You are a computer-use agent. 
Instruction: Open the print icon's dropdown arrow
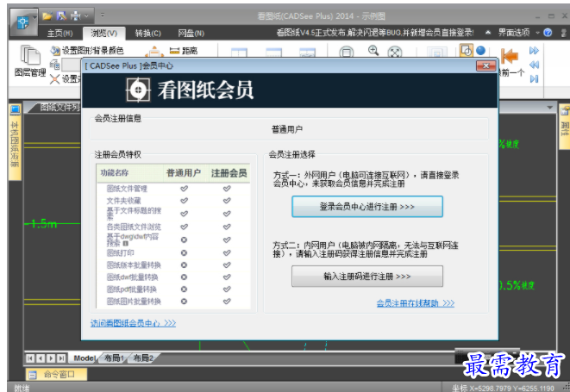86,16
